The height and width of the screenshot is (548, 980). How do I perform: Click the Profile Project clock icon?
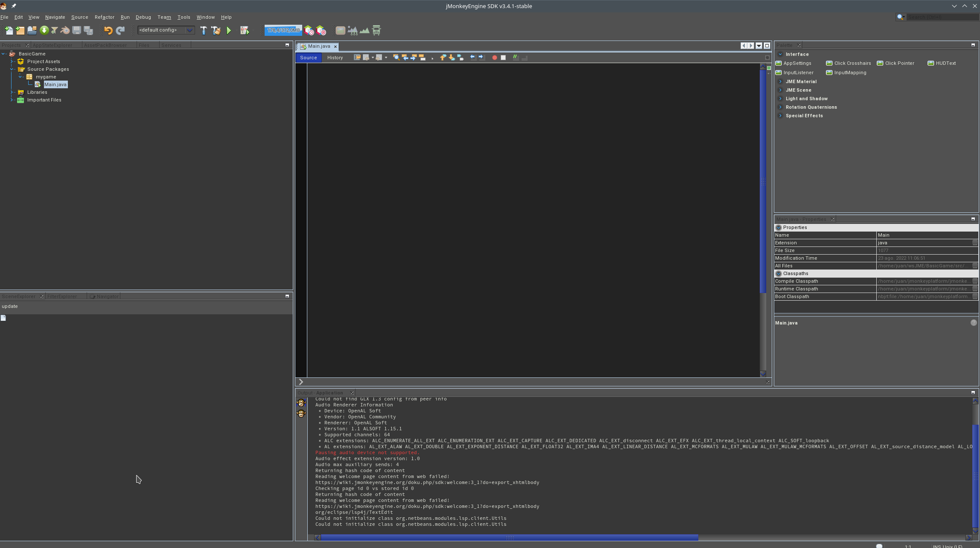coord(309,31)
